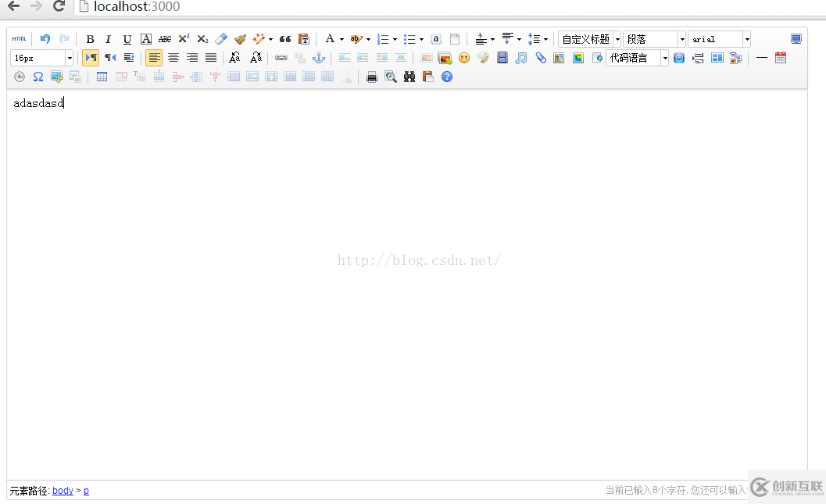Click the first-line indent icon

[128, 58]
